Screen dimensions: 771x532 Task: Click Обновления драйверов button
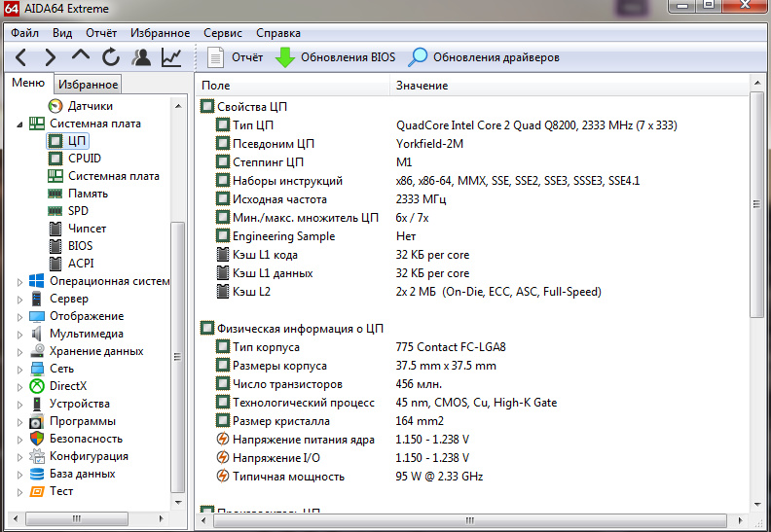(484, 57)
